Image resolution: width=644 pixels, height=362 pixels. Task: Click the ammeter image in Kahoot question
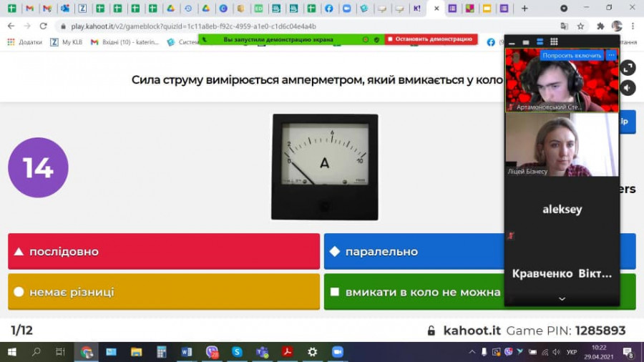tap(324, 167)
